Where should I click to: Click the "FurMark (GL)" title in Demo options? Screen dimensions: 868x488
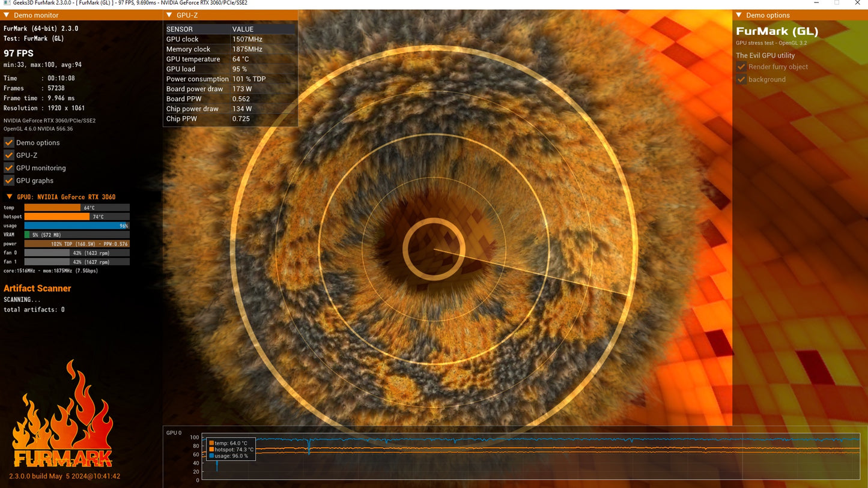point(777,32)
